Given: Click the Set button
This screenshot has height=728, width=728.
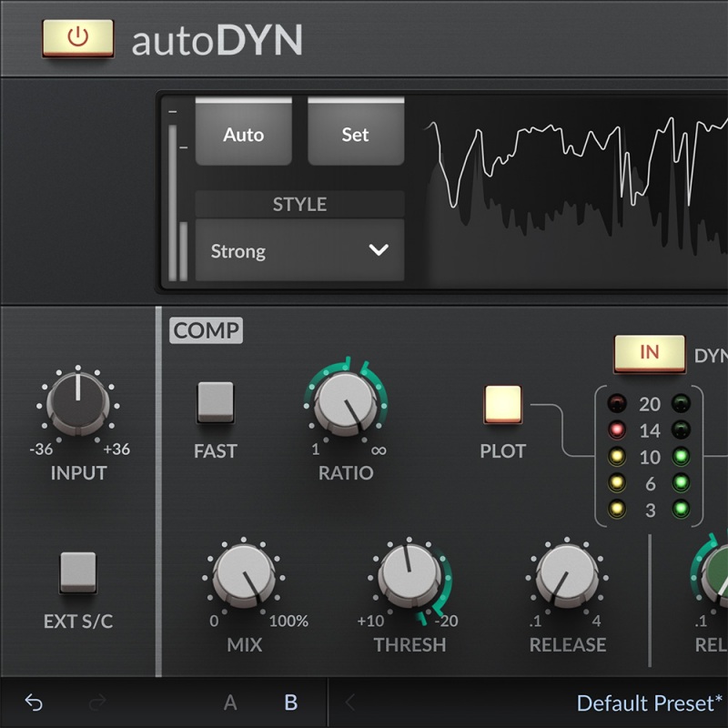Looking at the screenshot, I should [x=356, y=131].
